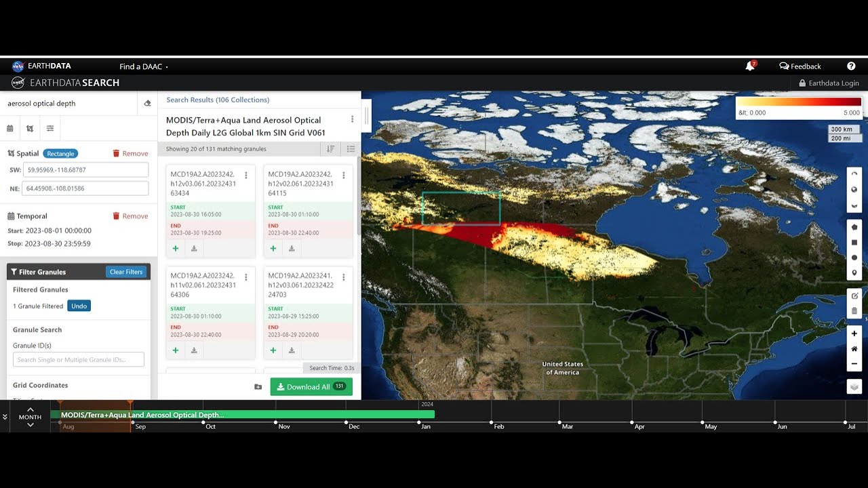Open Earthdata Login
Image resolution: width=868 pixels, height=488 pixels.
coord(829,83)
